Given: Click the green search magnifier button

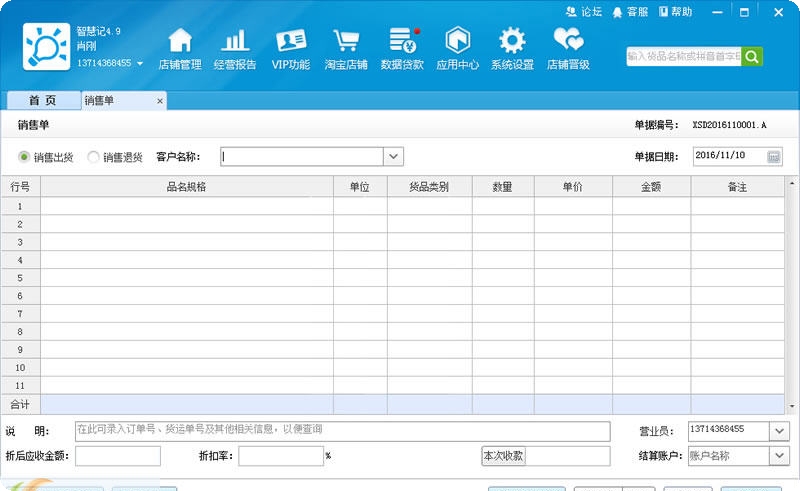Looking at the screenshot, I should [x=752, y=56].
